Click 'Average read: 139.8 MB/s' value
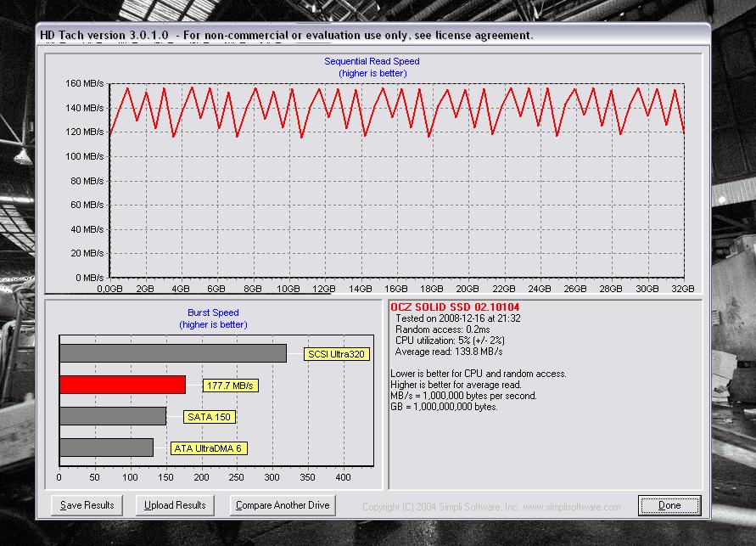756x546 pixels. point(449,352)
